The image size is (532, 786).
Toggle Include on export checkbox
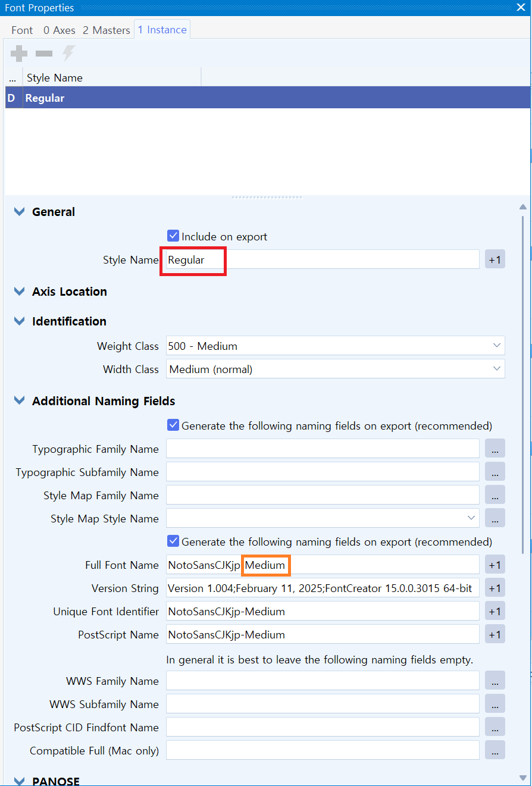point(173,236)
